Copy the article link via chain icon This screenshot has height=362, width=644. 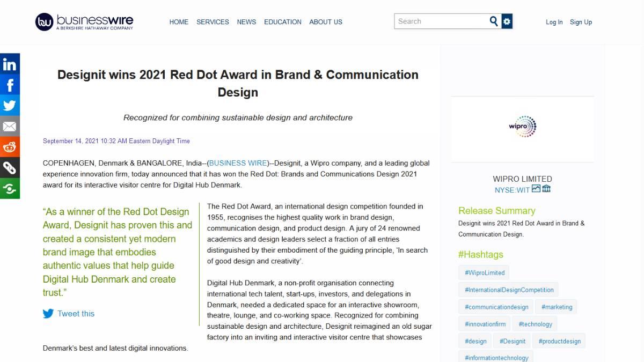(10, 168)
